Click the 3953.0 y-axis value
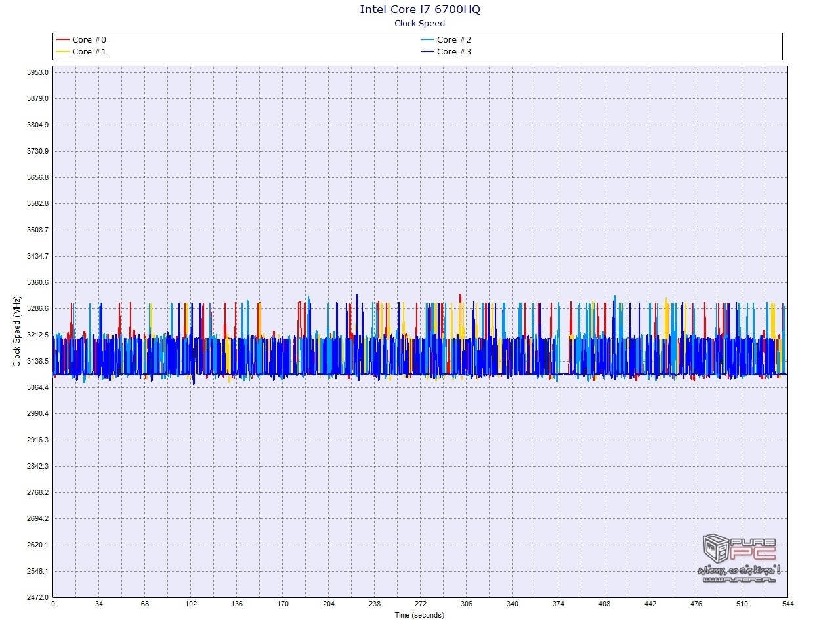This screenshot has height=630, width=840. 37,72
